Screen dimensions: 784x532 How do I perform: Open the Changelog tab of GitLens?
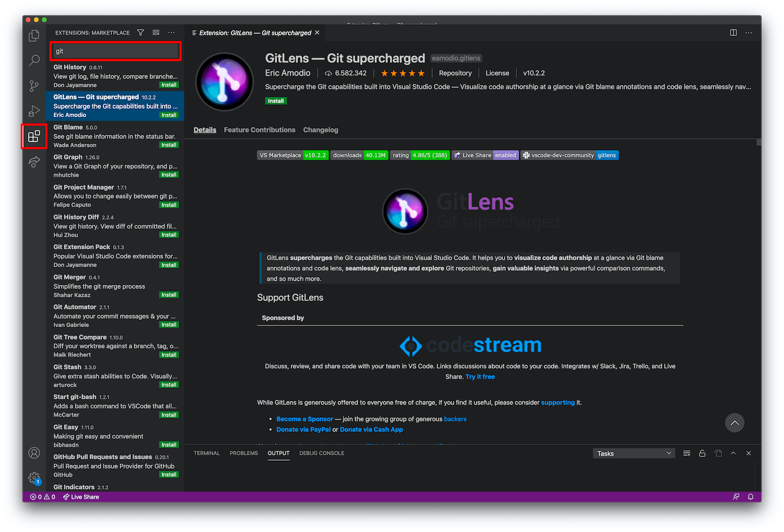tap(320, 129)
